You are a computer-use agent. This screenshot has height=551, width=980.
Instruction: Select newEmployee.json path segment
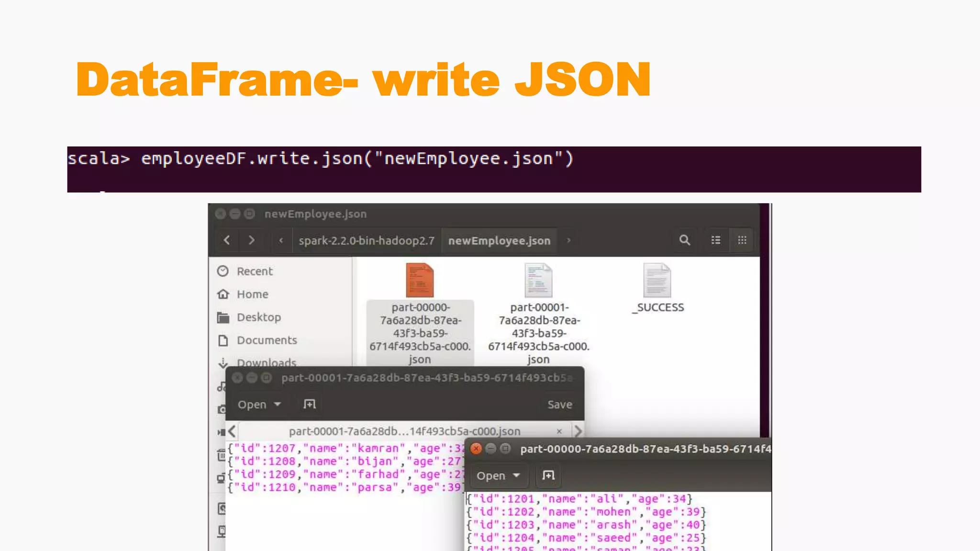(499, 241)
